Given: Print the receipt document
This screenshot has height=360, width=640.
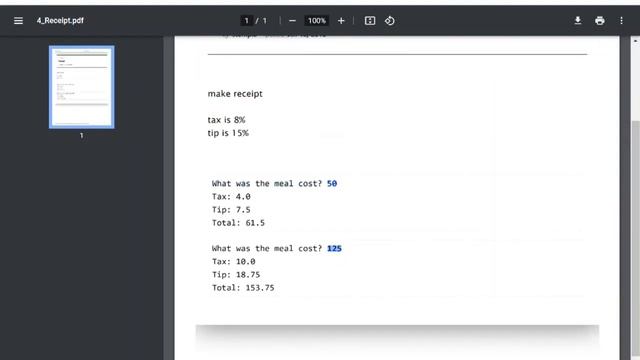Looking at the screenshot, I should point(600,20).
